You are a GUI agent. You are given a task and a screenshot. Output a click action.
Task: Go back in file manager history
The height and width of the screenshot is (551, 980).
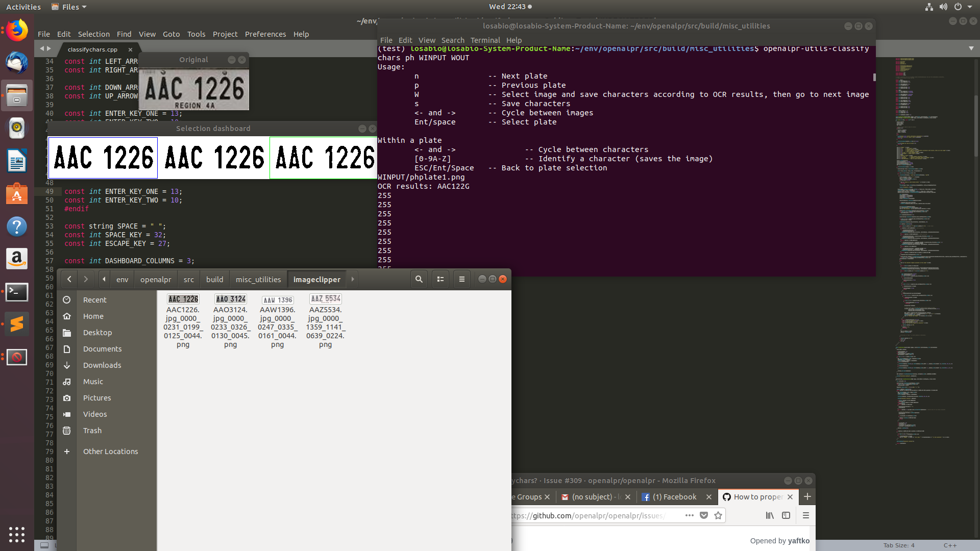(69, 279)
